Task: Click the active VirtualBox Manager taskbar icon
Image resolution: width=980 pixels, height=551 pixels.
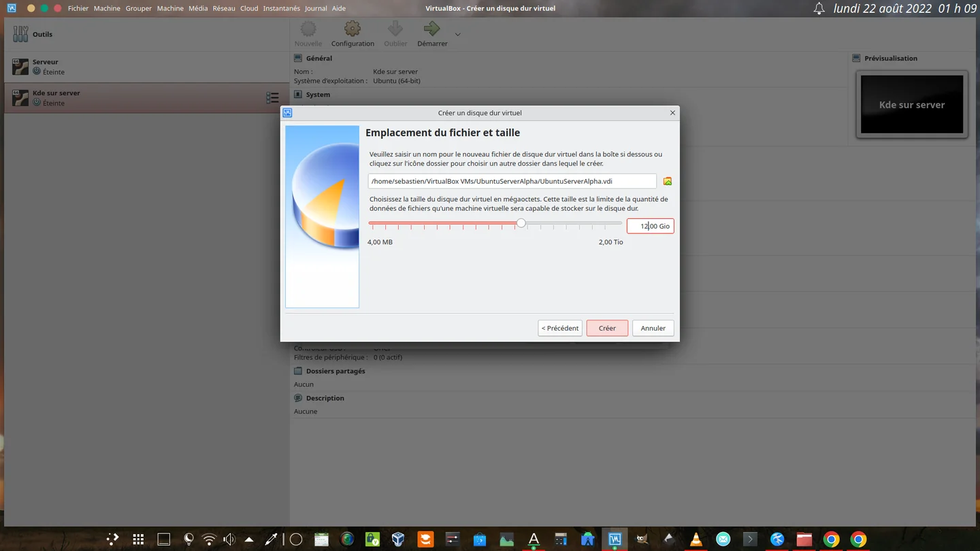Action: click(615, 539)
